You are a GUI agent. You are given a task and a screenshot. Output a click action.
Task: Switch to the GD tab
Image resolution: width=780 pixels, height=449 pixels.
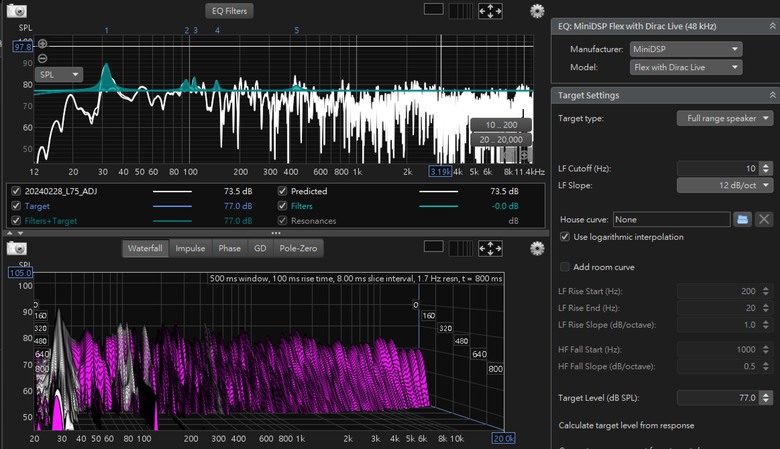(x=260, y=248)
